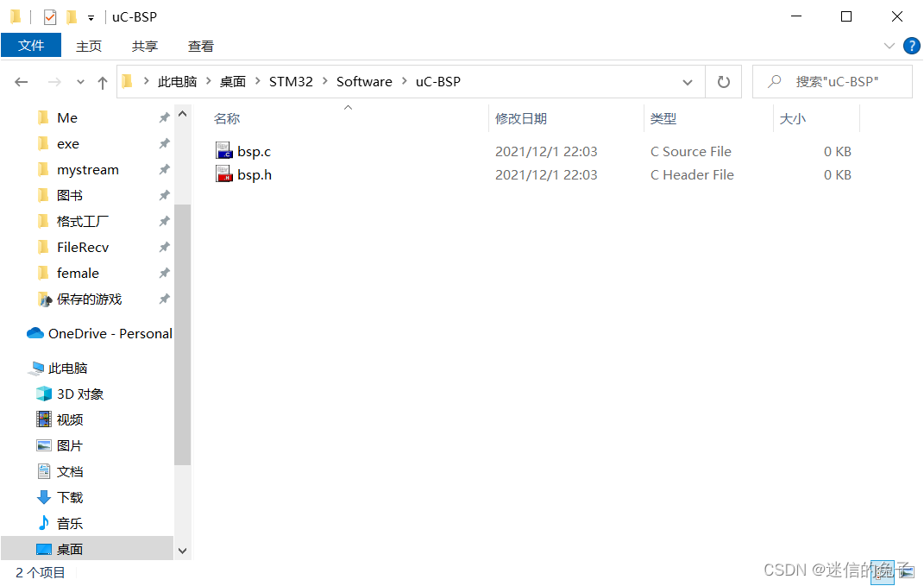The width and height of the screenshot is (924, 586).
Task: Click the search magnifier icon
Action: [x=775, y=81]
